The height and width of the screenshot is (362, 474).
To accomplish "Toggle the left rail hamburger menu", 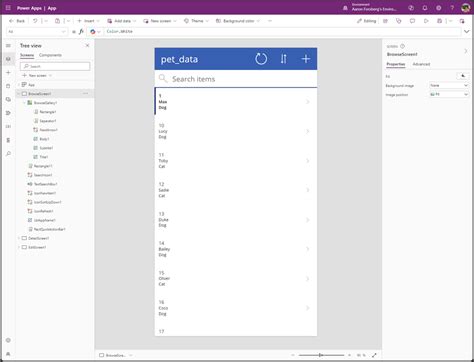I will pyautogui.click(x=8, y=45).
